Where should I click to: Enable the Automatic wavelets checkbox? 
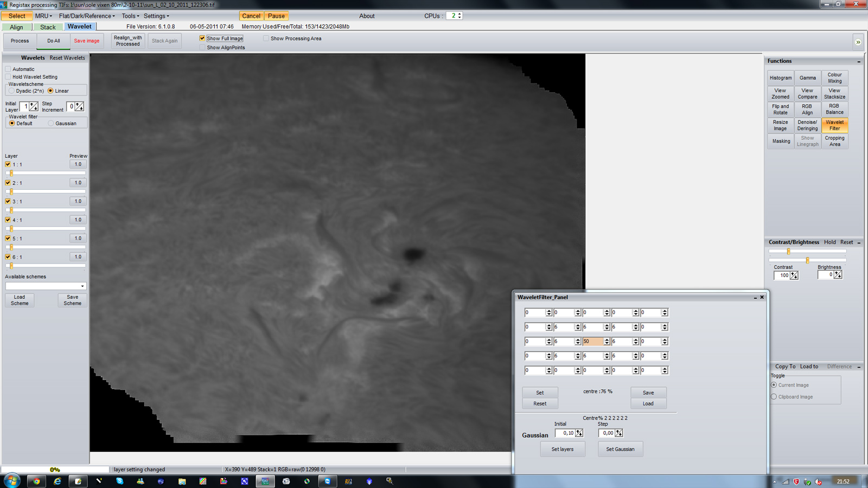(8, 69)
